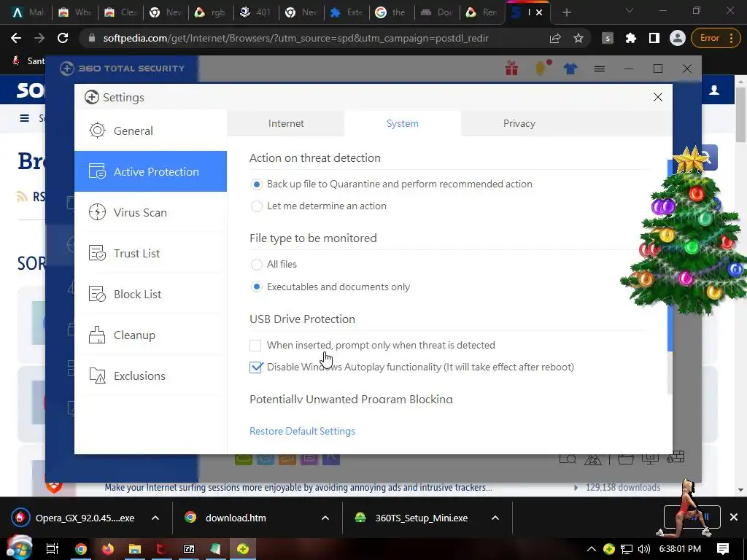This screenshot has height=560, width=747.
Task: Toggle Chrome side panel icon
Action: [x=654, y=38]
